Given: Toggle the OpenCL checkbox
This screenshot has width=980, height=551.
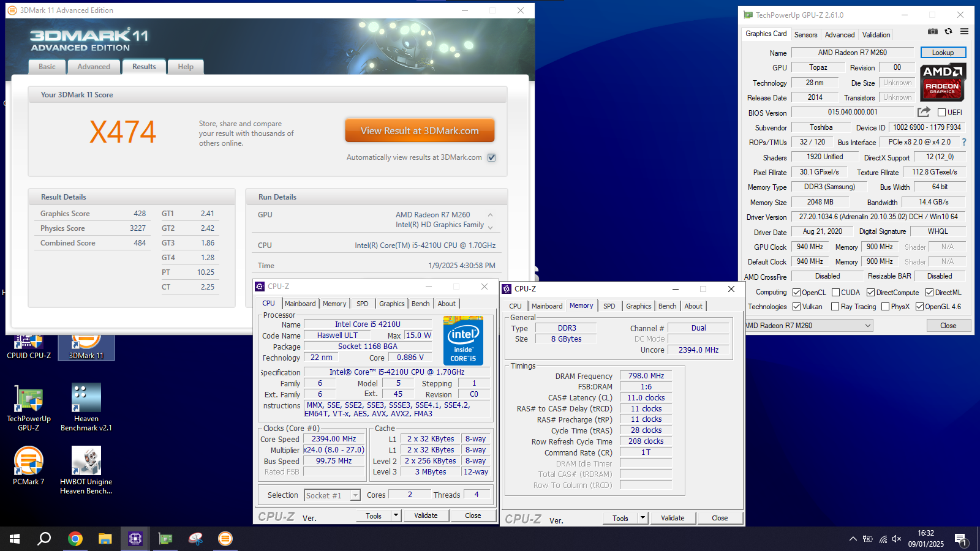Looking at the screenshot, I should coord(797,293).
